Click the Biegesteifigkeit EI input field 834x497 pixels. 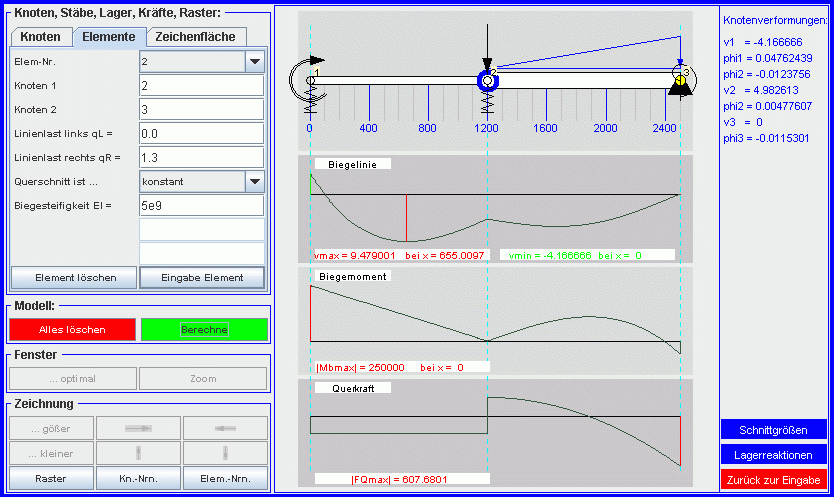coord(200,206)
